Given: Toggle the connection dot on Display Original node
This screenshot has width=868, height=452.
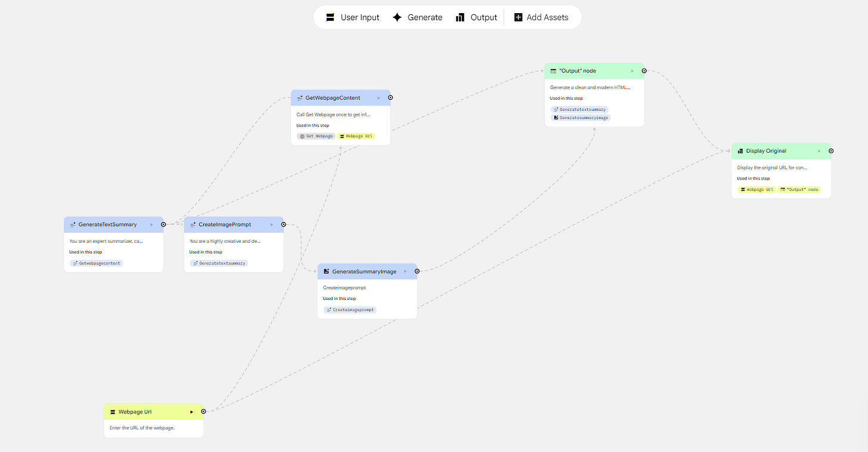Looking at the screenshot, I should 831,150.
